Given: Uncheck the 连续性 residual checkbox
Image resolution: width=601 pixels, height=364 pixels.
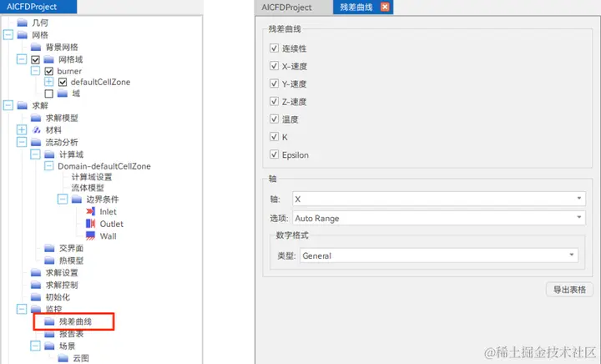Looking at the screenshot, I should pos(274,48).
